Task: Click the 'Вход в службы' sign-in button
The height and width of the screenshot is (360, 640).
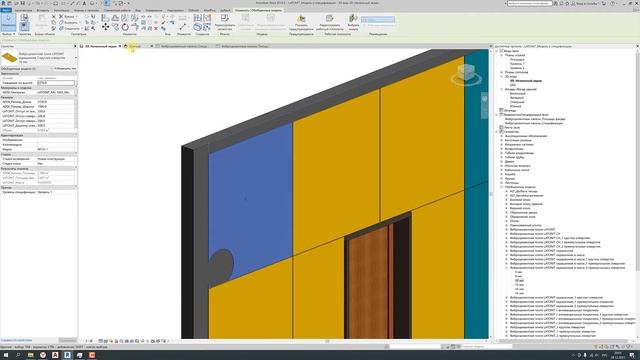Action: (x=586, y=3)
